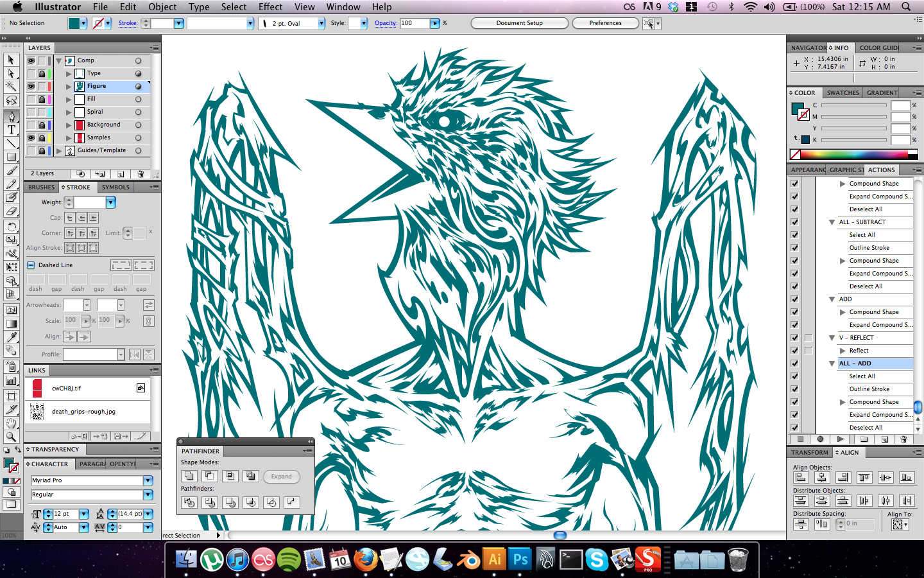Select the Paintbrush tool

11,171
